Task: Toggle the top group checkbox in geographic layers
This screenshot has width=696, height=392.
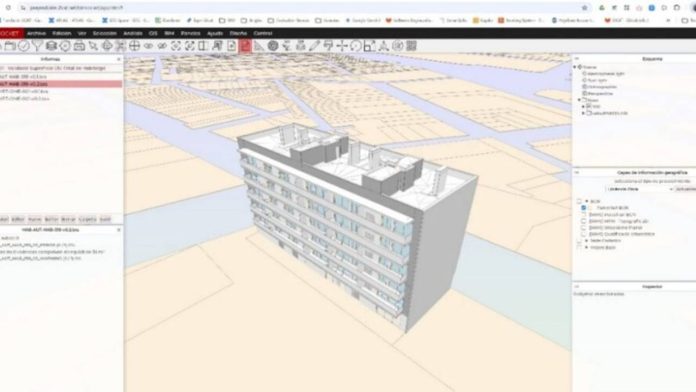Action: (579, 201)
